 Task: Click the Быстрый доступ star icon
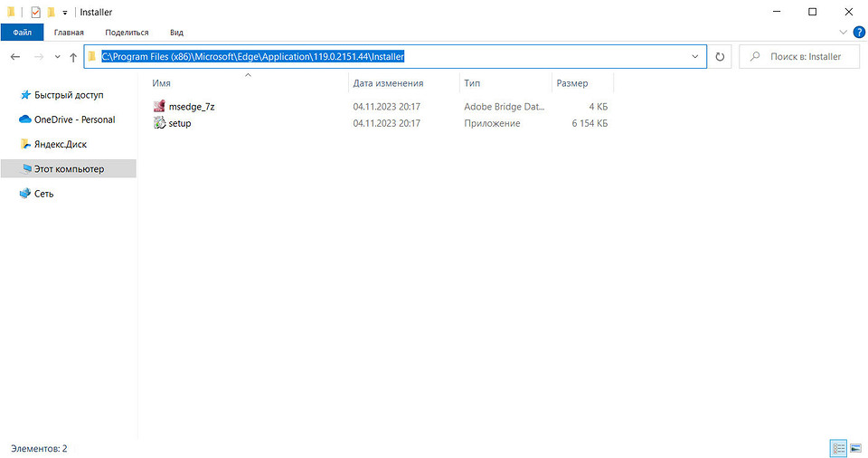[25, 95]
